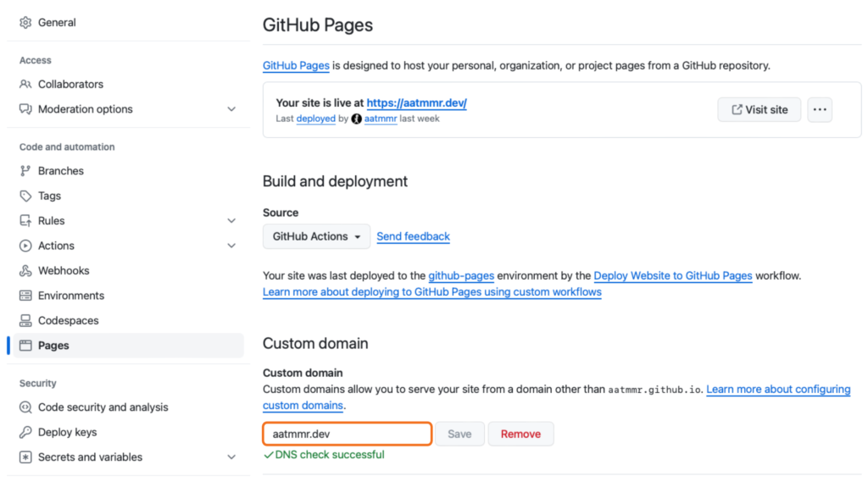Click the Environments server icon
The image size is (868, 482).
coord(25,296)
